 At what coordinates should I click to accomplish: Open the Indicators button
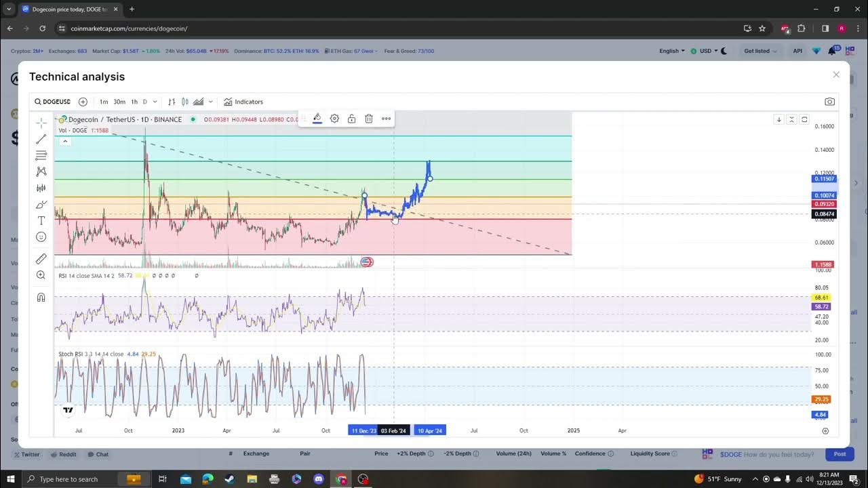[243, 102]
